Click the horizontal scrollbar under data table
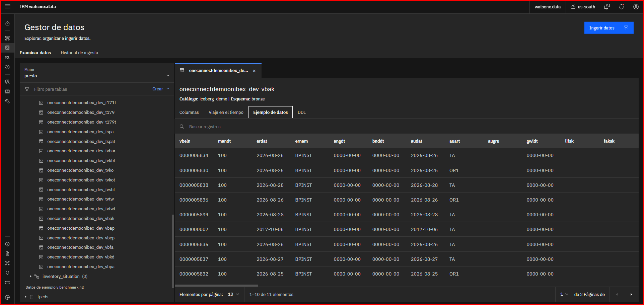Screen dimensions: 644x305 (216, 286)
